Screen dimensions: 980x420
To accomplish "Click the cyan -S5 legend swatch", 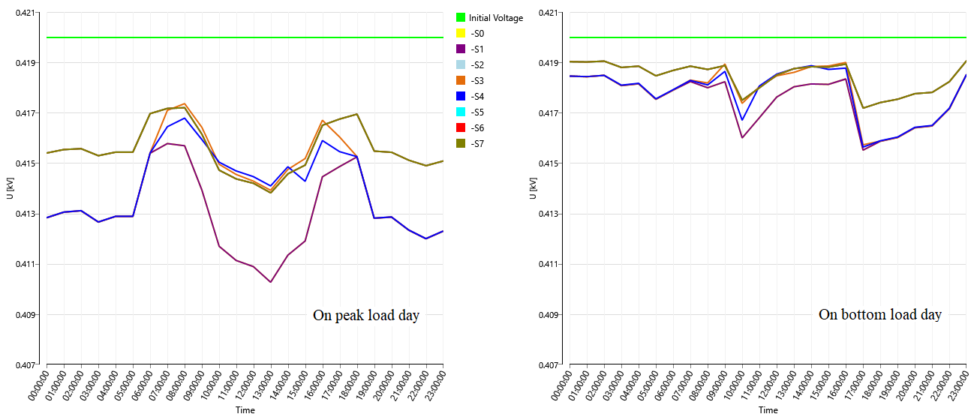I will pos(460,112).
